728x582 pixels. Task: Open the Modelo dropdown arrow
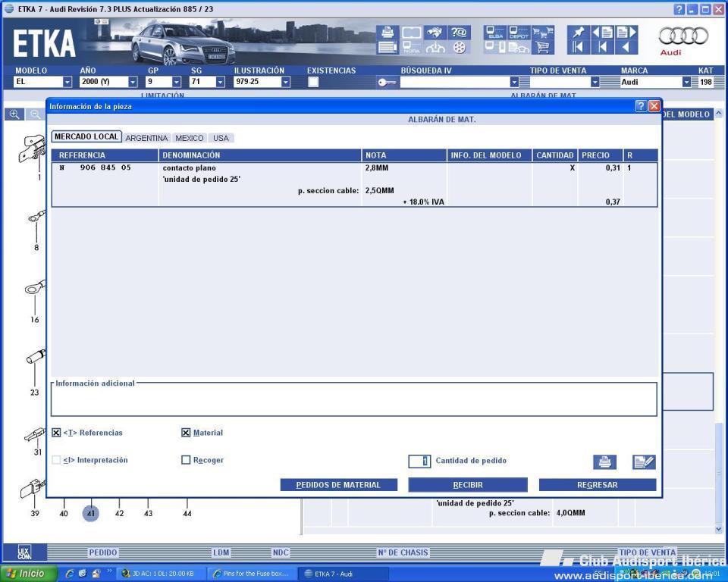pyautogui.click(x=67, y=82)
